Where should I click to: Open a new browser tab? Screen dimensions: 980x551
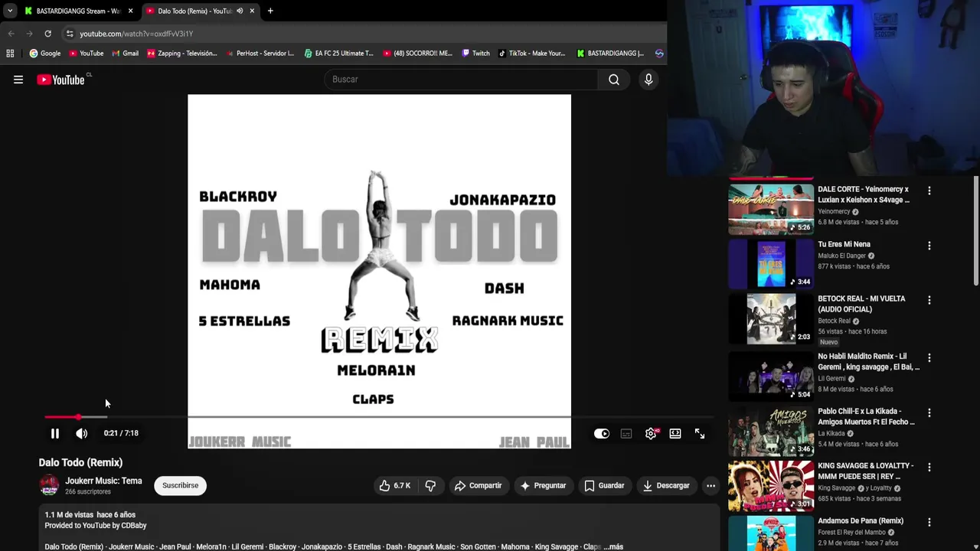(270, 11)
